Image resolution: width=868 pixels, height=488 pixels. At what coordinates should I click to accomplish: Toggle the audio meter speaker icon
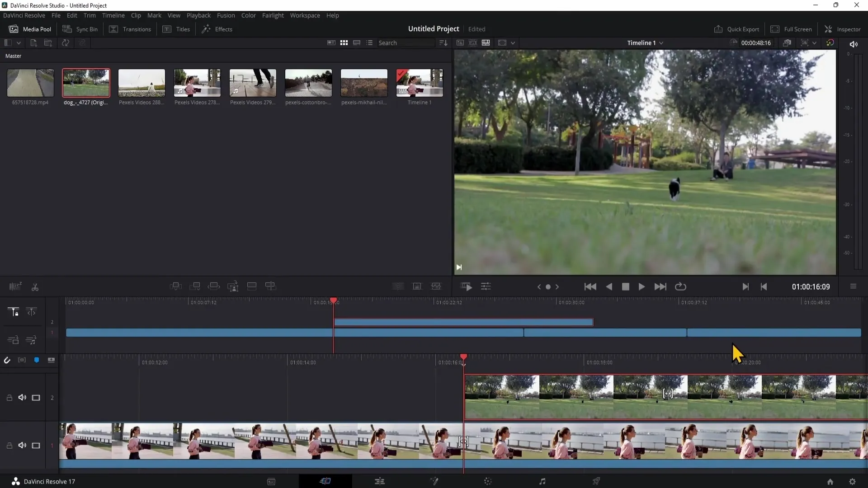pos(854,44)
